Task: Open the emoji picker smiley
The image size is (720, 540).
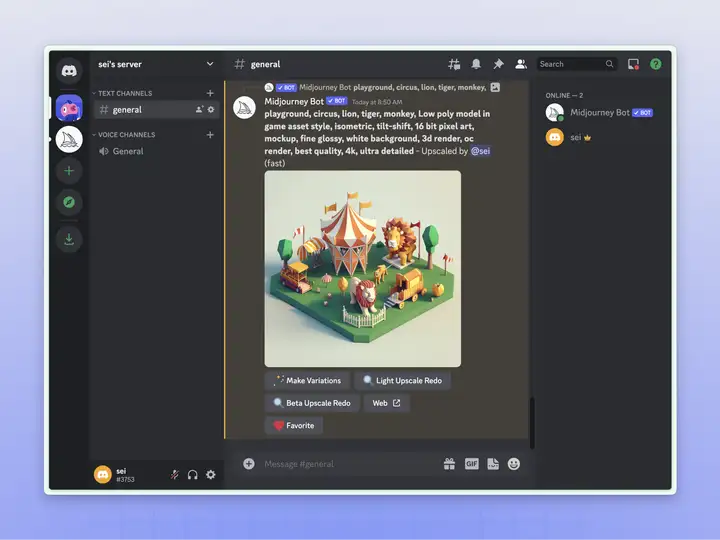Action: click(514, 464)
